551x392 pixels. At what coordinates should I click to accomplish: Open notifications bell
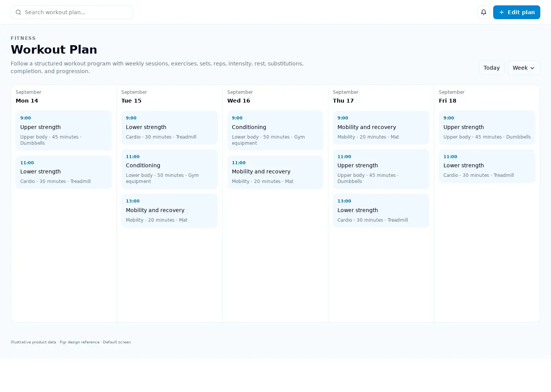(x=484, y=12)
